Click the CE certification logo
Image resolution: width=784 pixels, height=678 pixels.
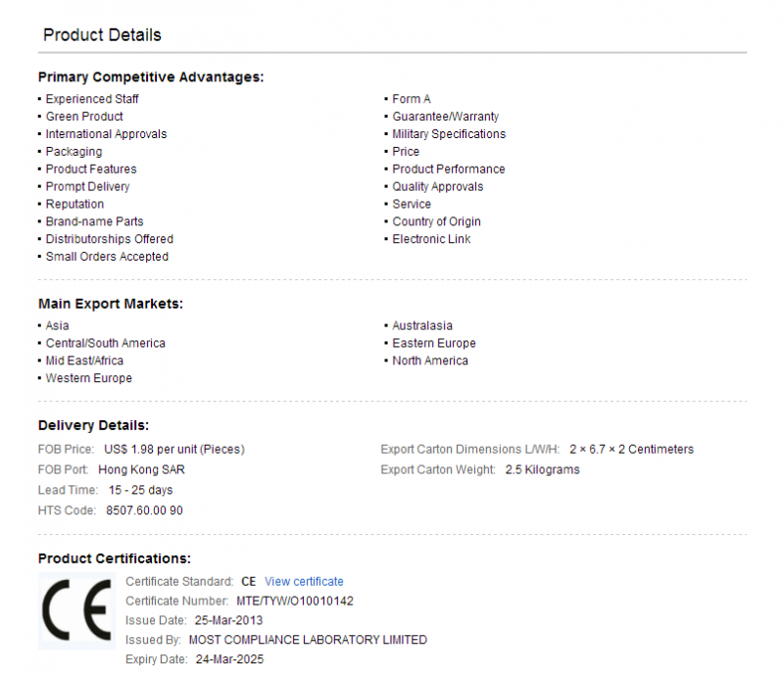pos(76,610)
